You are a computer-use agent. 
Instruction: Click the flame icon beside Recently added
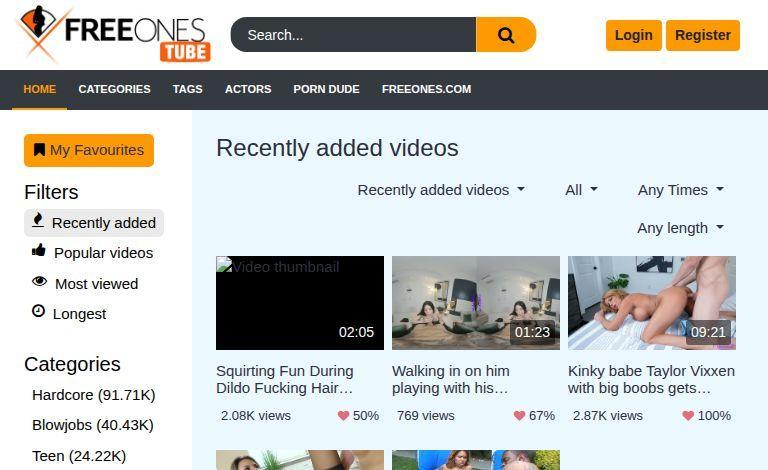(x=38, y=221)
